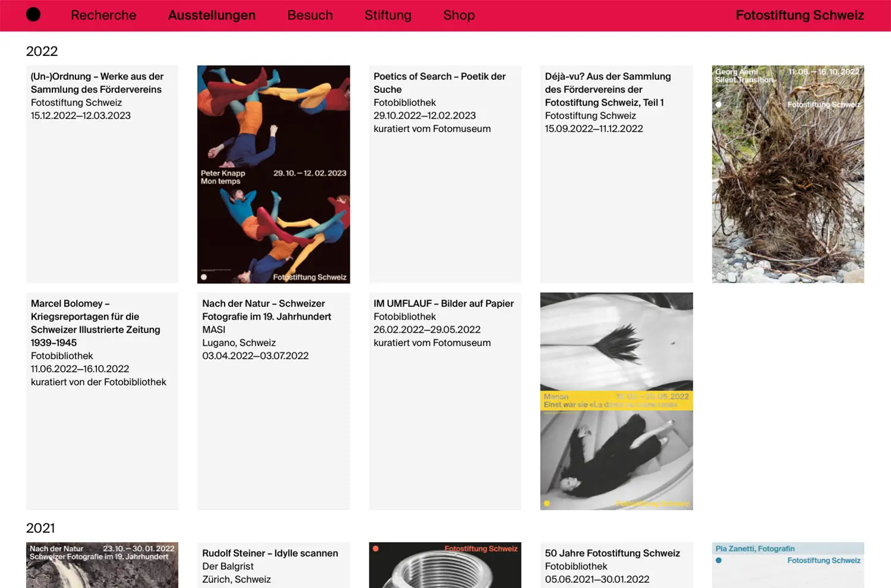Open the Stiftung section
The height and width of the screenshot is (588, 891).
pyautogui.click(x=388, y=15)
